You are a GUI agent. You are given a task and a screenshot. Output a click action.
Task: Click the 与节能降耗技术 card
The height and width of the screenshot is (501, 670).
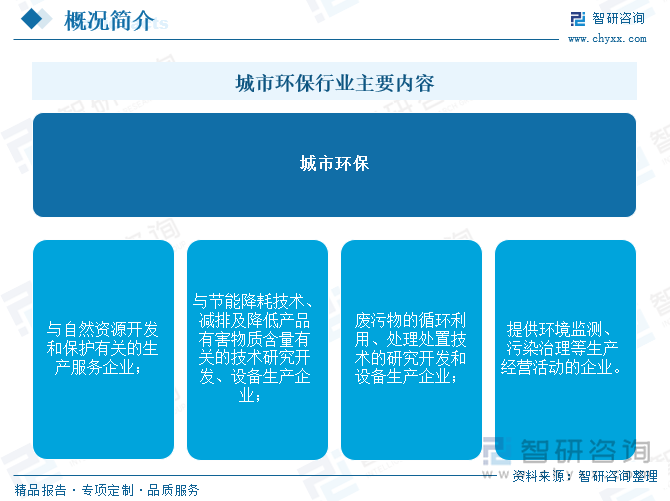tap(257, 349)
